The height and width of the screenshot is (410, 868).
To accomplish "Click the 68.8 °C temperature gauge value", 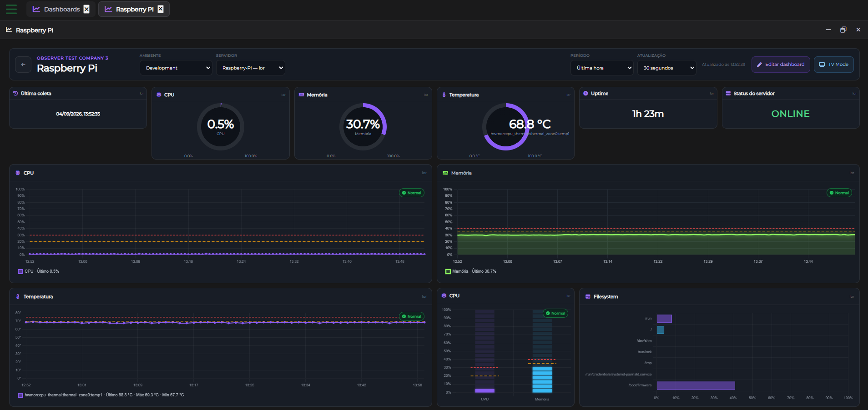I will 530,124.
